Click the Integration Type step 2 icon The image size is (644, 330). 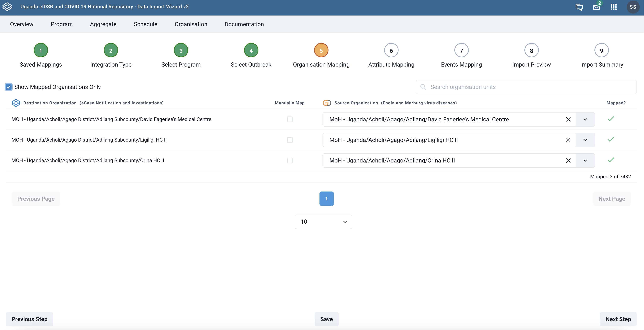(111, 50)
